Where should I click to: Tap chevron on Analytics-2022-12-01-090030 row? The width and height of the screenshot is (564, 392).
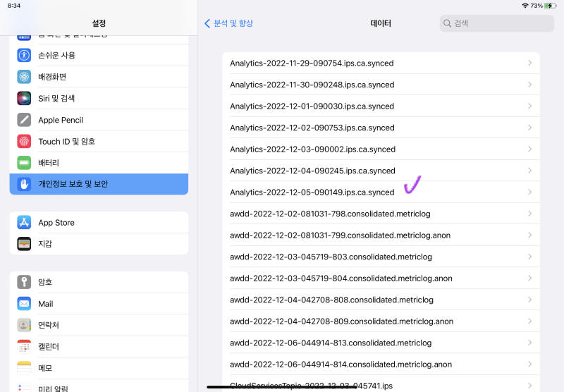(530, 106)
